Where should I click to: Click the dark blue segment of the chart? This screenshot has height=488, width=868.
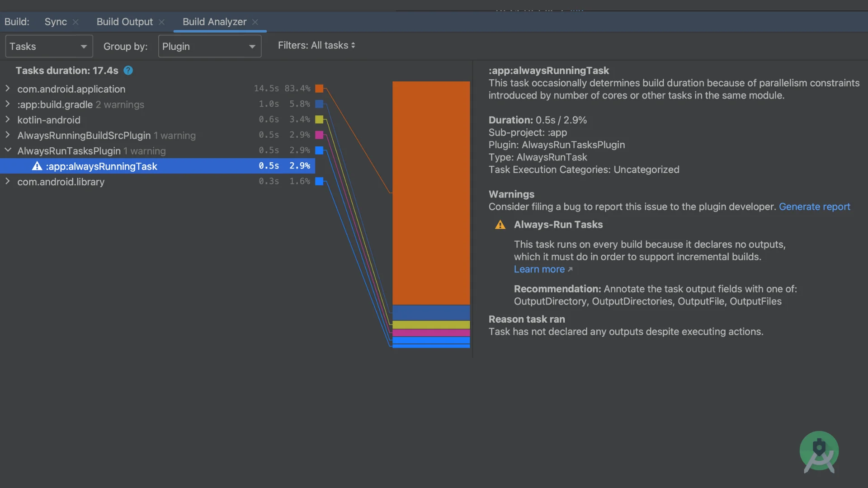click(x=431, y=313)
